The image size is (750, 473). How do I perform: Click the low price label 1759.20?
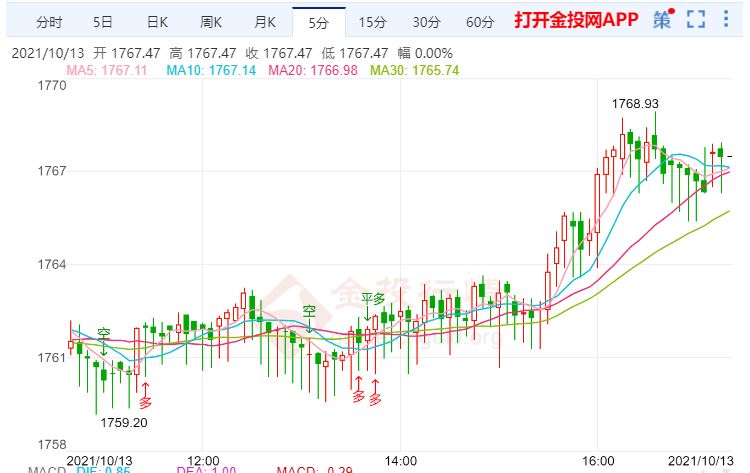pyautogui.click(x=124, y=423)
